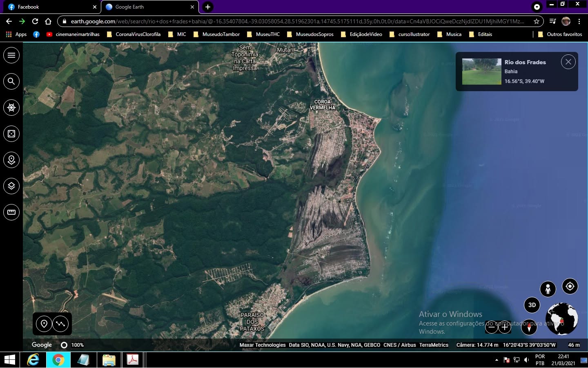The width and height of the screenshot is (588, 368).
Task: Launch Internet Explorer from taskbar
Action: coord(33,360)
